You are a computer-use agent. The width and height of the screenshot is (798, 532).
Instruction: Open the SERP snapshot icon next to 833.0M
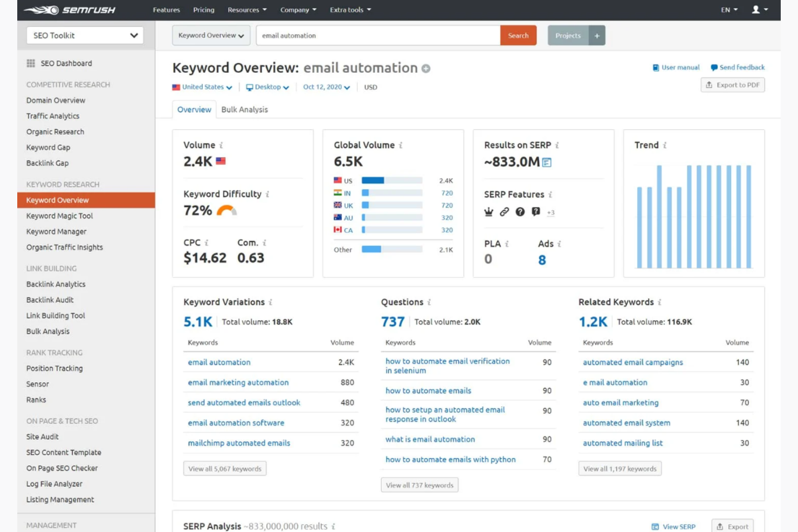coord(547,162)
